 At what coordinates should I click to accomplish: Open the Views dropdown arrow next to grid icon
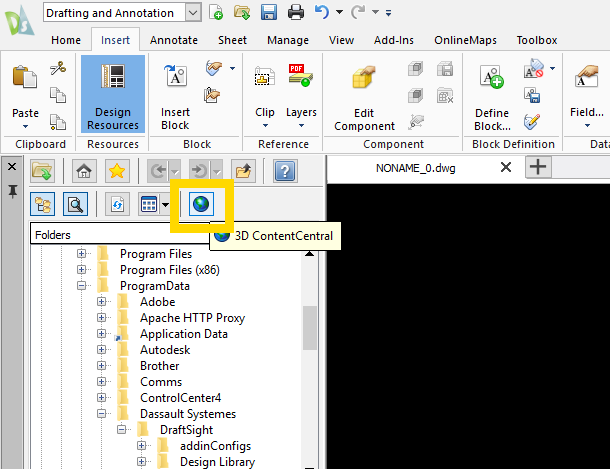[x=165, y=204]
